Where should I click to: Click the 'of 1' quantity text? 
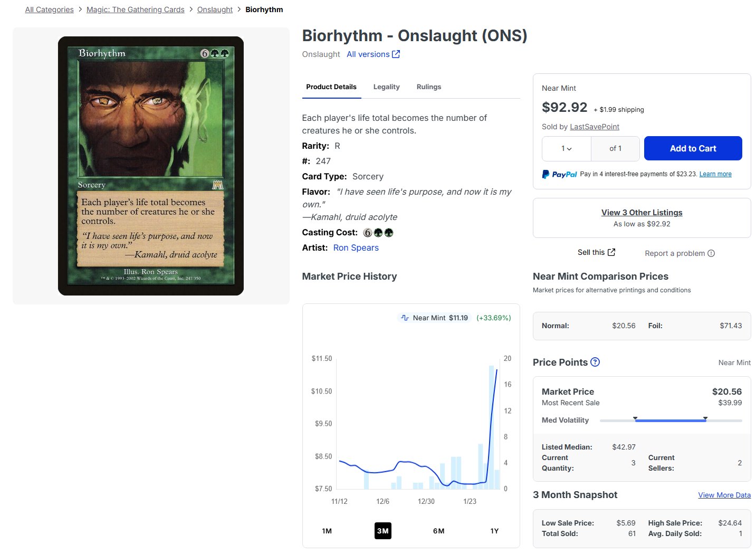pos(615,149)
